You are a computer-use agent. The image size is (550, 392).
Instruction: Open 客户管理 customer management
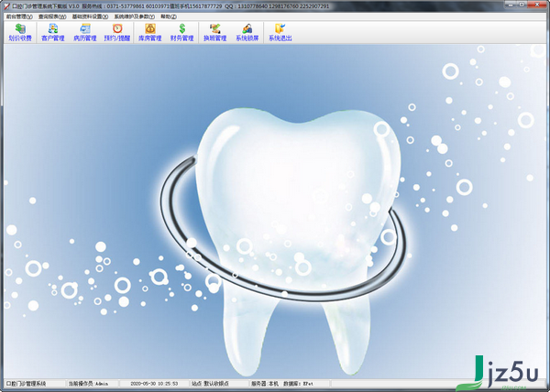pos(53,33)
